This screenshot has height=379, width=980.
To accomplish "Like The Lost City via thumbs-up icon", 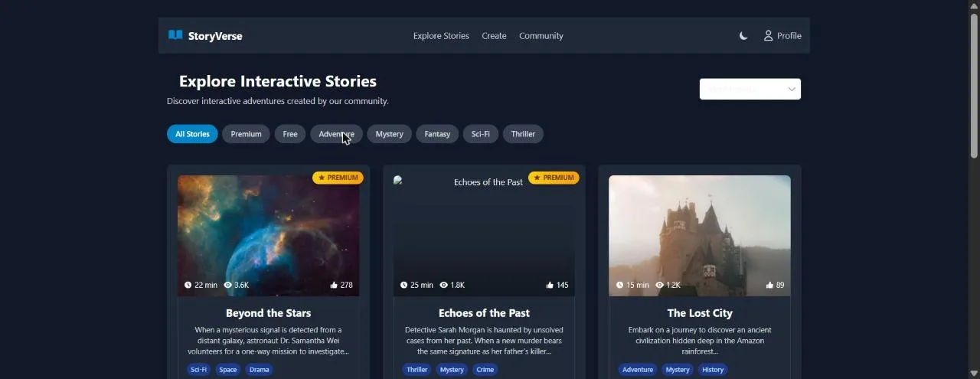I will pos(769,285).
